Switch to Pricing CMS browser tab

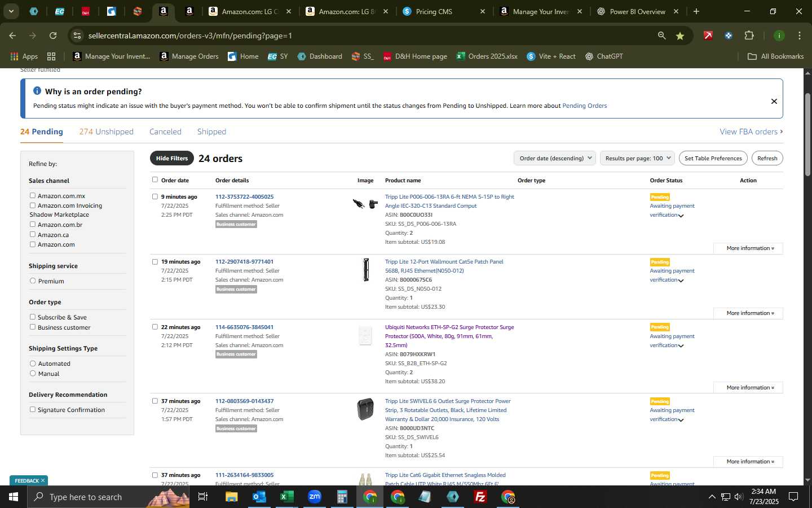point(443,11)
